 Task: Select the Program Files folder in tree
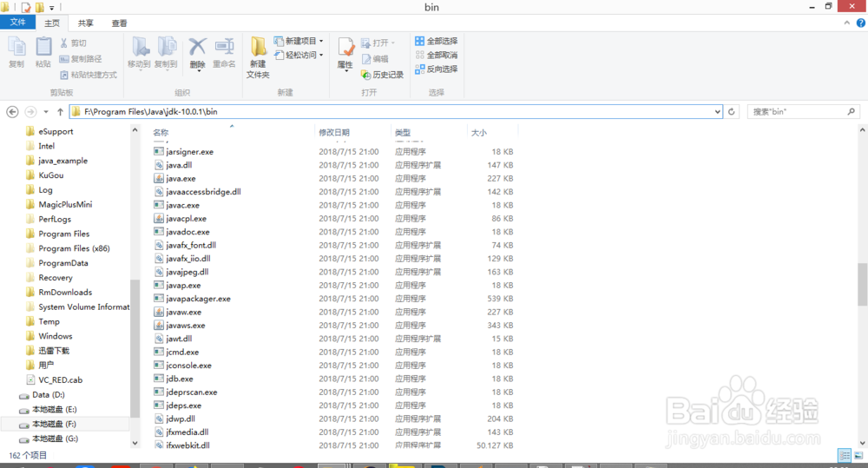[x=63, y=234]
